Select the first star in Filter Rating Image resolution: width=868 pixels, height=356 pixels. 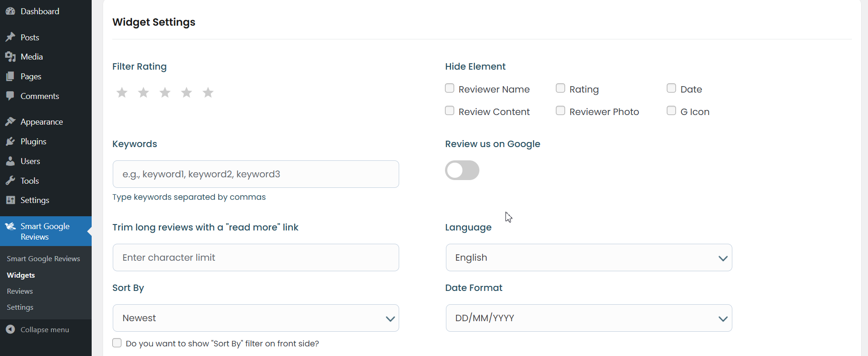click(122, 93)
